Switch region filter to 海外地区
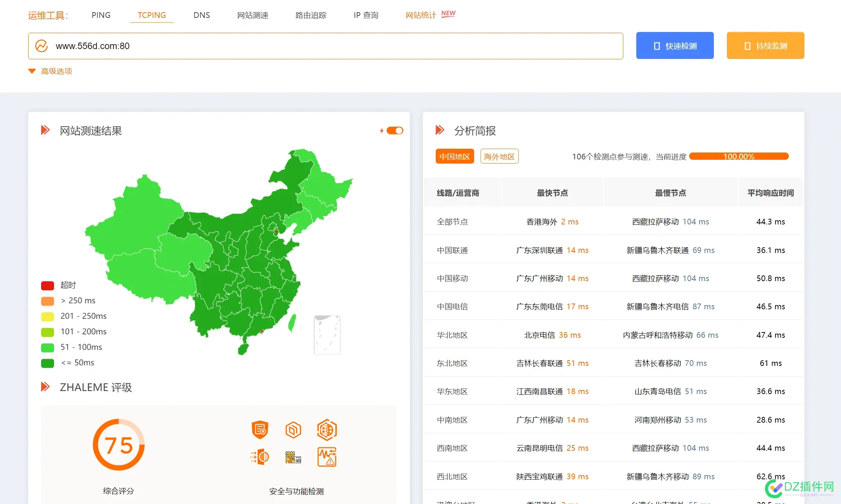 coord(499,156)
